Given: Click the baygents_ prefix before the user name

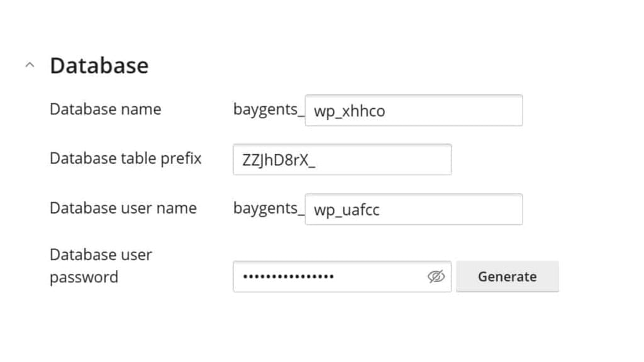Looking at the screenshot, I should 267,208.
